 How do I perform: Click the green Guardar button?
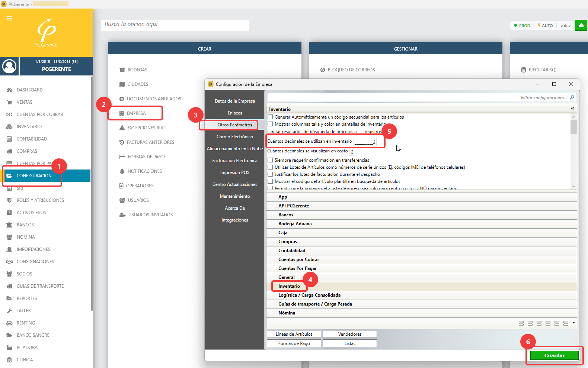point(555,355)
